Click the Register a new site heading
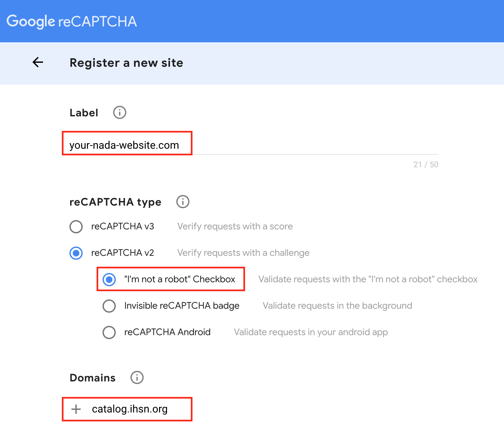504x429 pixels. (x=126, y=63)
